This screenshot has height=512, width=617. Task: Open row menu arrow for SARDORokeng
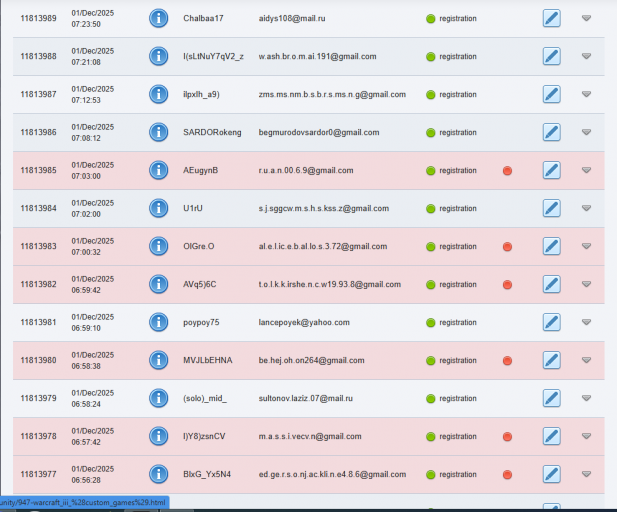coord(586,132)
